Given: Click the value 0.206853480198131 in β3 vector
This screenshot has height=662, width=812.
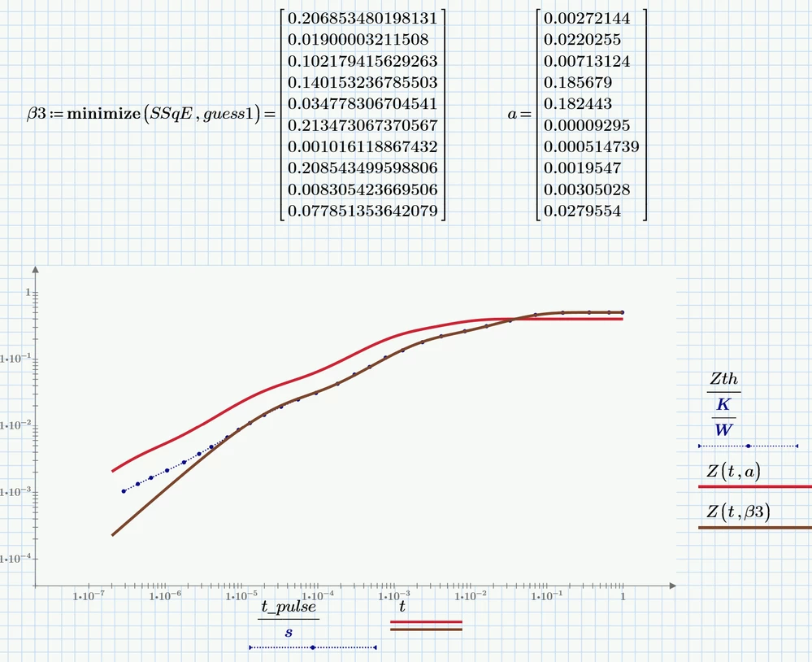Looking at the screenshot, I should click(x=362, y=17).
